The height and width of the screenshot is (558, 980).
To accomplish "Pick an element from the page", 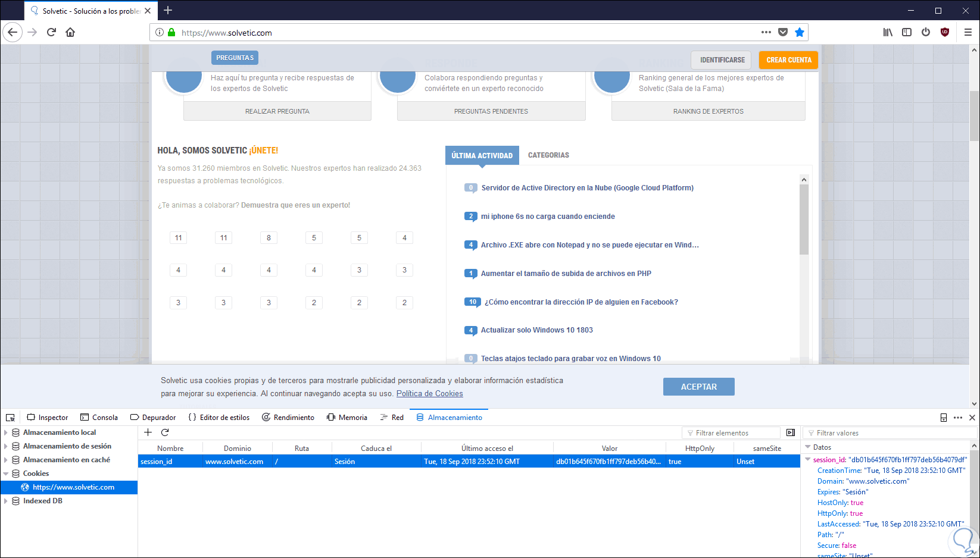I will [x=10, y=418].
